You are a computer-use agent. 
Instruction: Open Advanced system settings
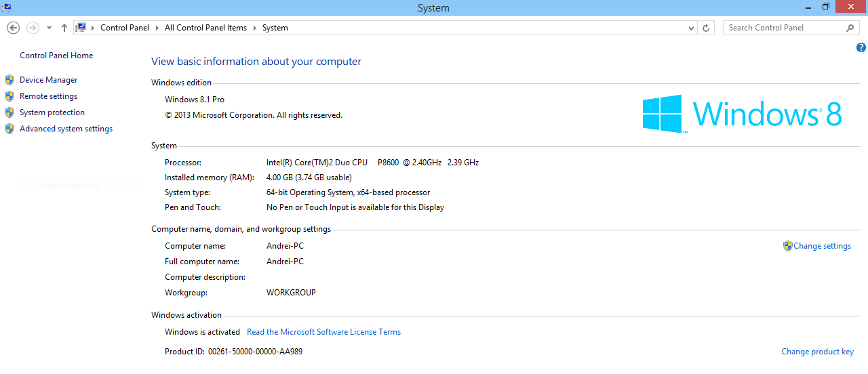click(x=66, y=129)
